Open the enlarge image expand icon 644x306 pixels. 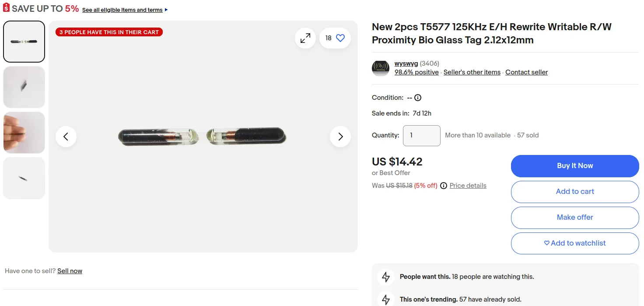(x=305, y=38)
